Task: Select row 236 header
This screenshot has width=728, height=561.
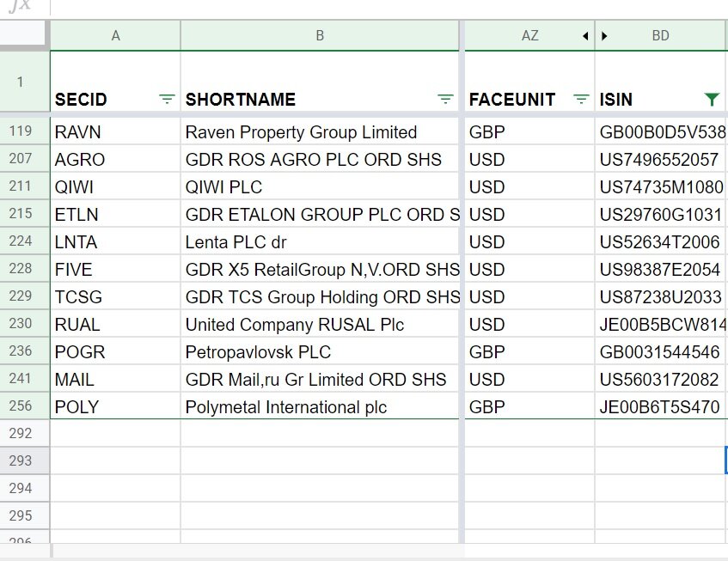Action: [x=25, y=351]
